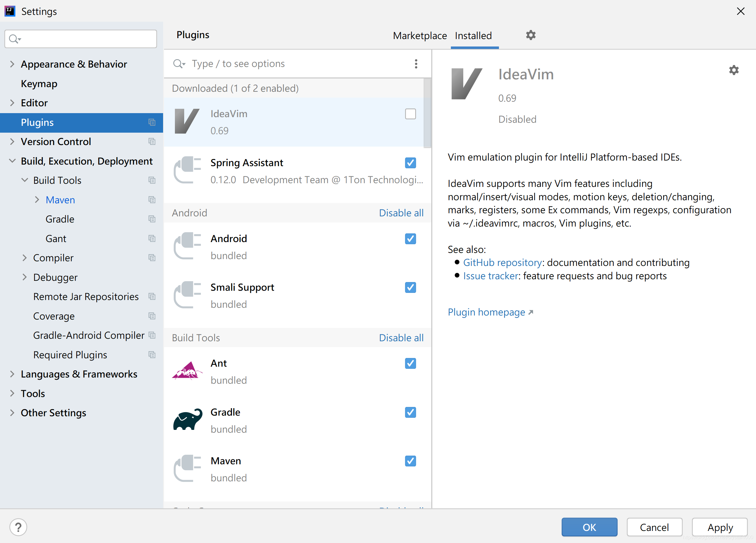
Task: Expand the Tools tree node
Action: pyautogui.click(x=12, y=393)
